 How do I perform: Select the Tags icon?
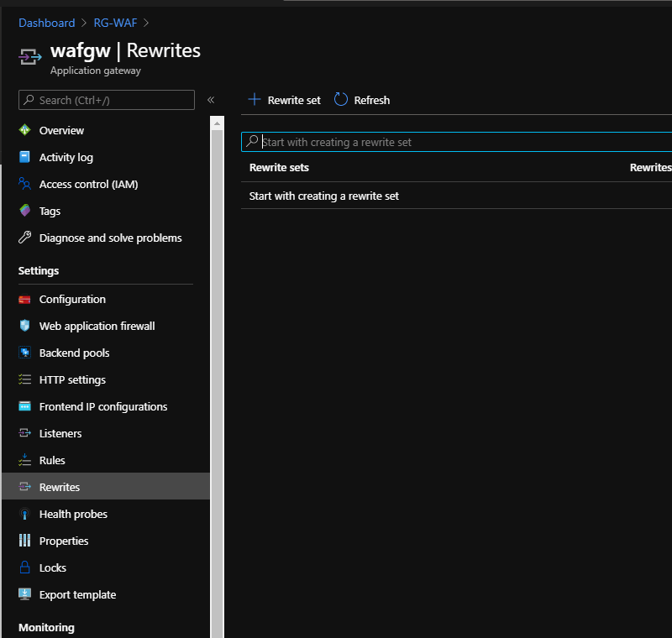24,211
